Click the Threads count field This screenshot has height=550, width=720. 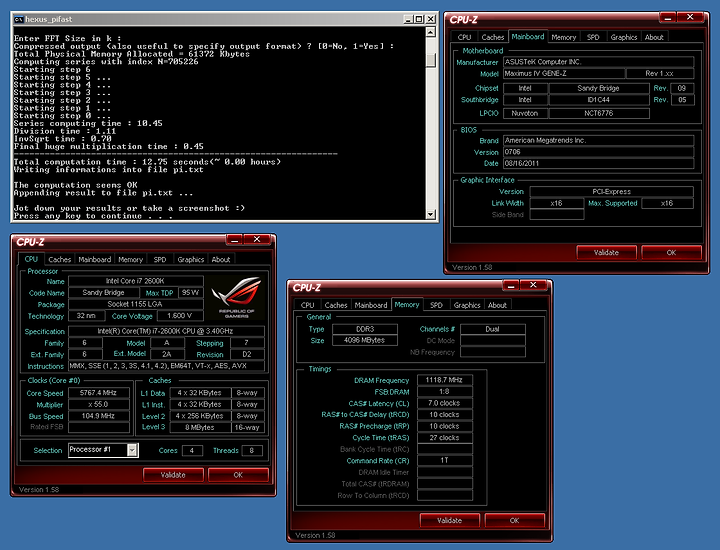[252, 450]
